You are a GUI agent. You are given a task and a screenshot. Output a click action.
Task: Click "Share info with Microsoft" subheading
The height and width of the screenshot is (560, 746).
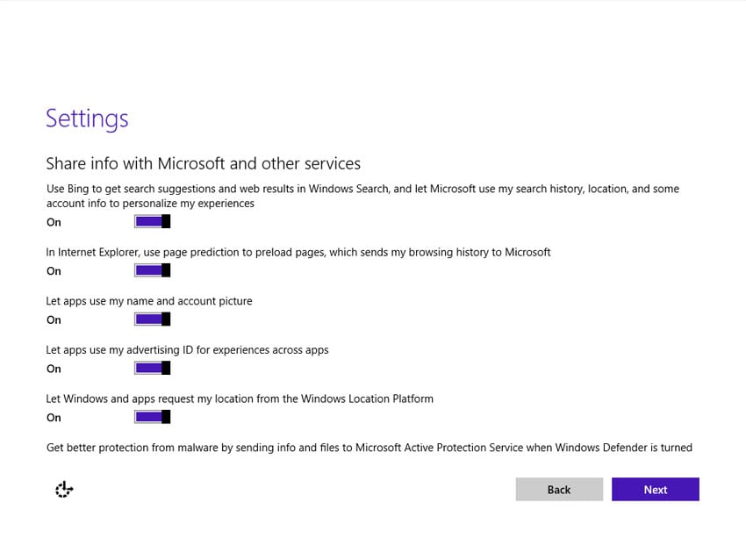coord(203,164)
